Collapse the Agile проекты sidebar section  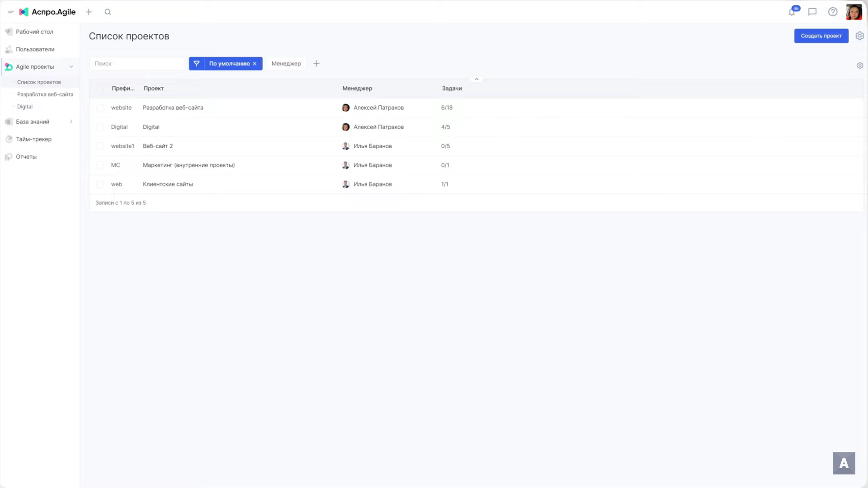pyautogui.click(x=71, y=67)
